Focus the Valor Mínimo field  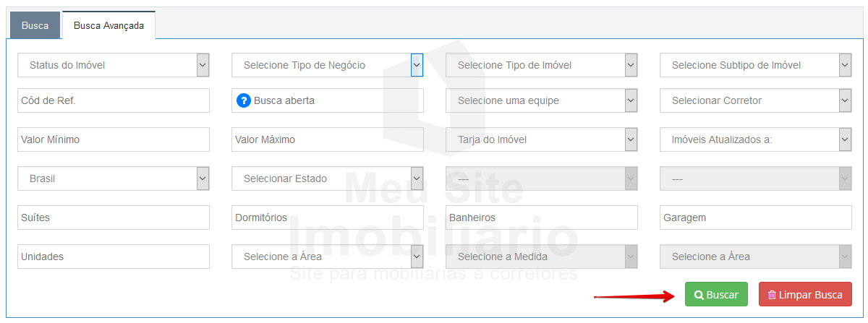pyautogui.click(x=113, y=139)
